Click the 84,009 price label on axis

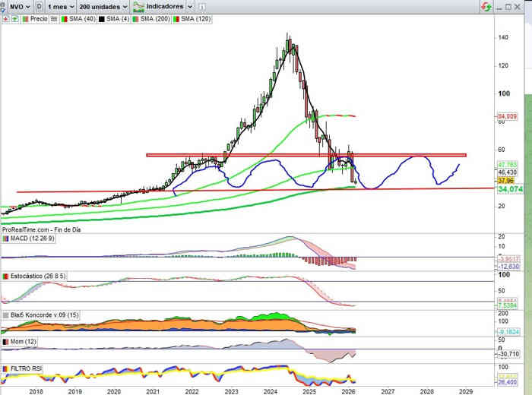pyautogui.click(x=506, y=117)
